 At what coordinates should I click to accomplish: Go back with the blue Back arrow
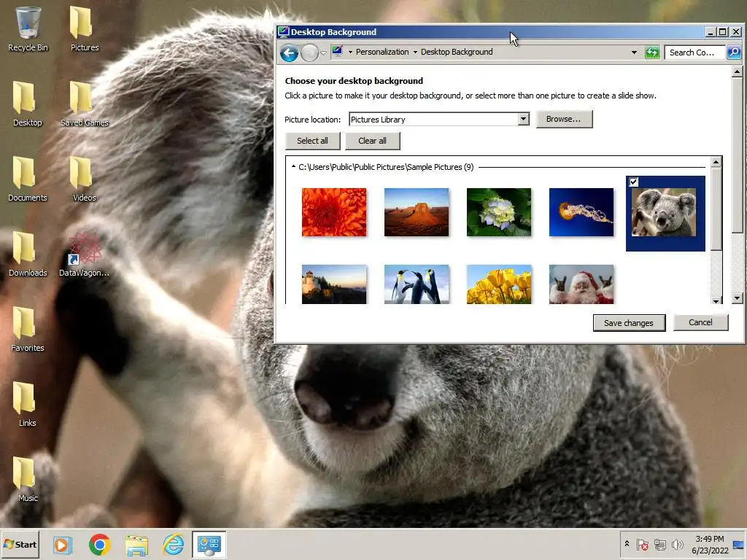289,52
